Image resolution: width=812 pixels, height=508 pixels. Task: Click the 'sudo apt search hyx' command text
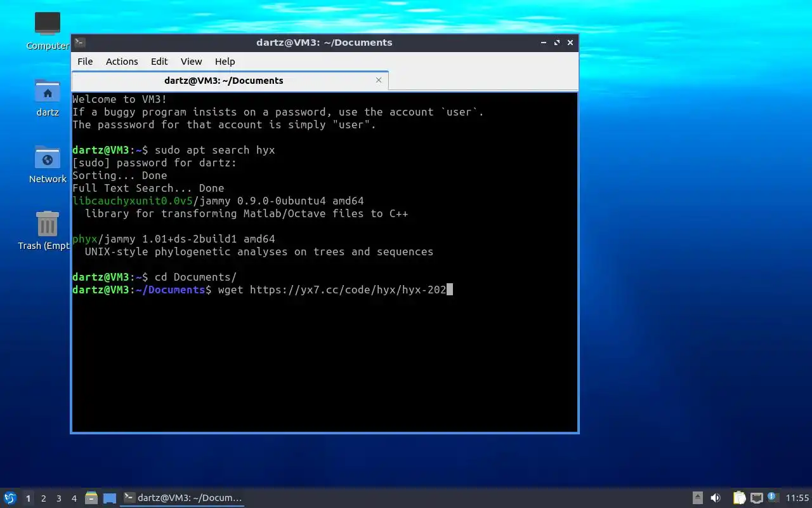click(x=214, y=150)
